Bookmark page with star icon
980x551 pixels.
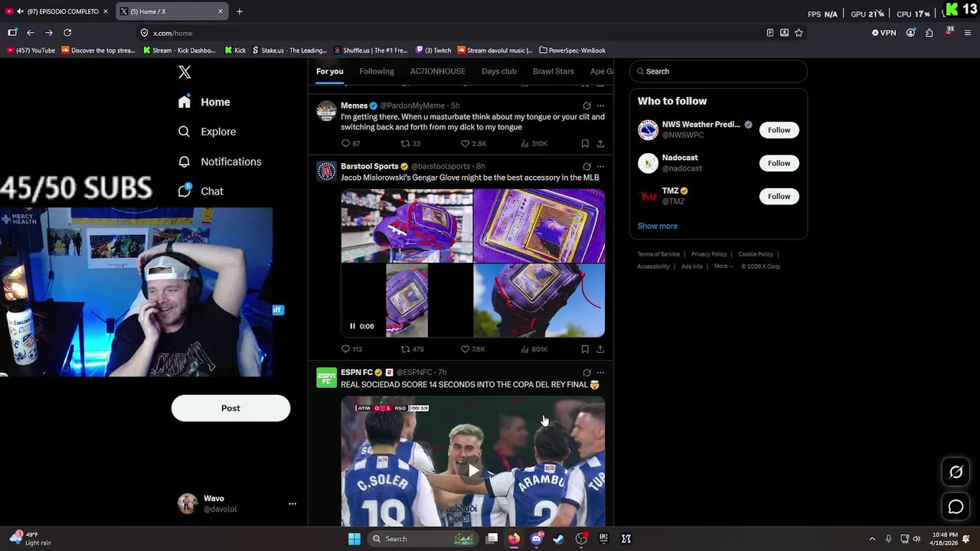coord(799,33)
